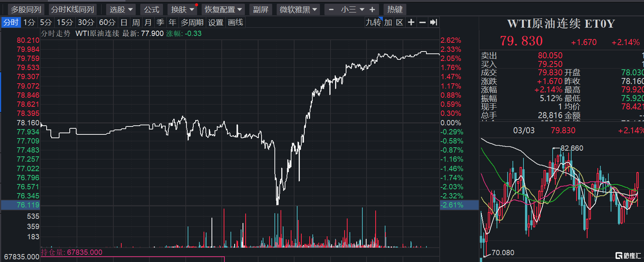Toggle the 九转 indicator
The image size is (644, 262).
coord(373,22)
